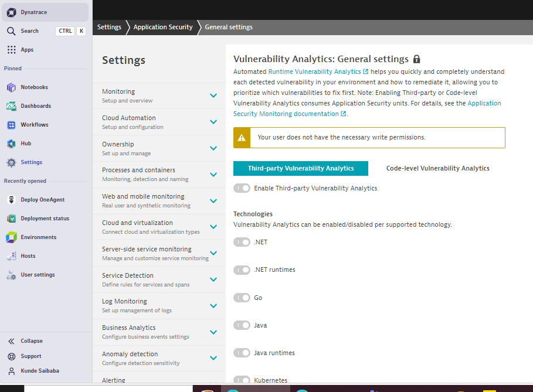Click the Pinned section label

[12, 69]
